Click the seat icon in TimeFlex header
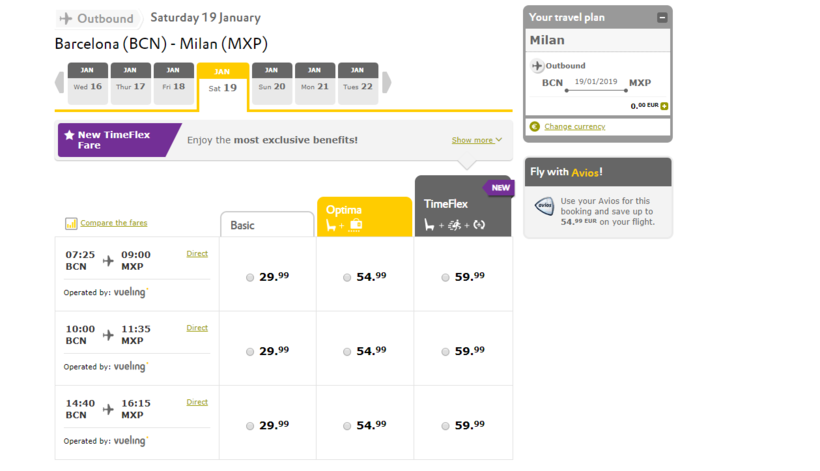This screenshot has width=820, height=471. click(429, 225)
